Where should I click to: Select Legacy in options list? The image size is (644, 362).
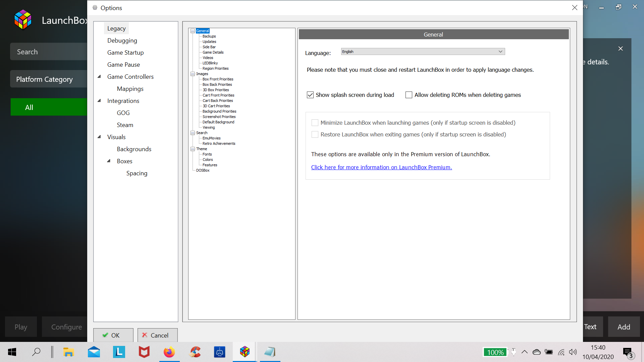coord(116,28)
